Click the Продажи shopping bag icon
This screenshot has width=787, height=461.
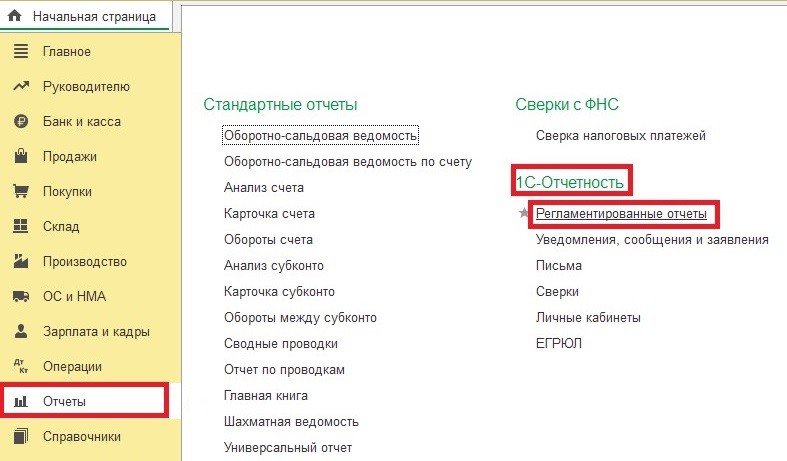(x=21, y=156)
